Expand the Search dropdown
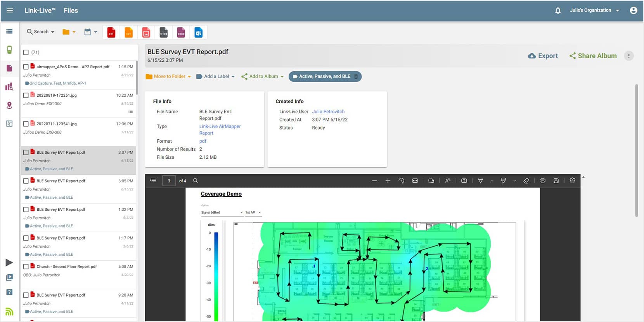This screenshot has width=644, height=322. pos(40,32)
